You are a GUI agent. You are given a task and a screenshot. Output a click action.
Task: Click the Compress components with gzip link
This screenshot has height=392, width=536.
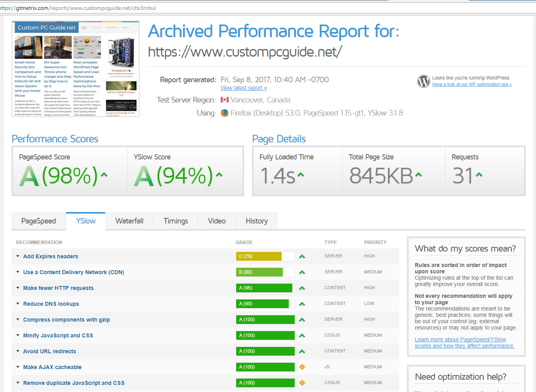point(66,320)
